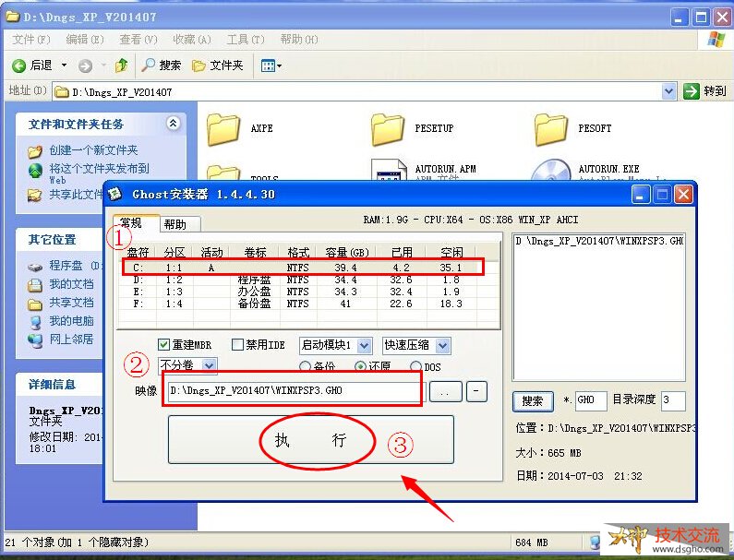734x560 pixels.
Task: Open the Search magnifier in Explorer toolbar
Action: 149,65
